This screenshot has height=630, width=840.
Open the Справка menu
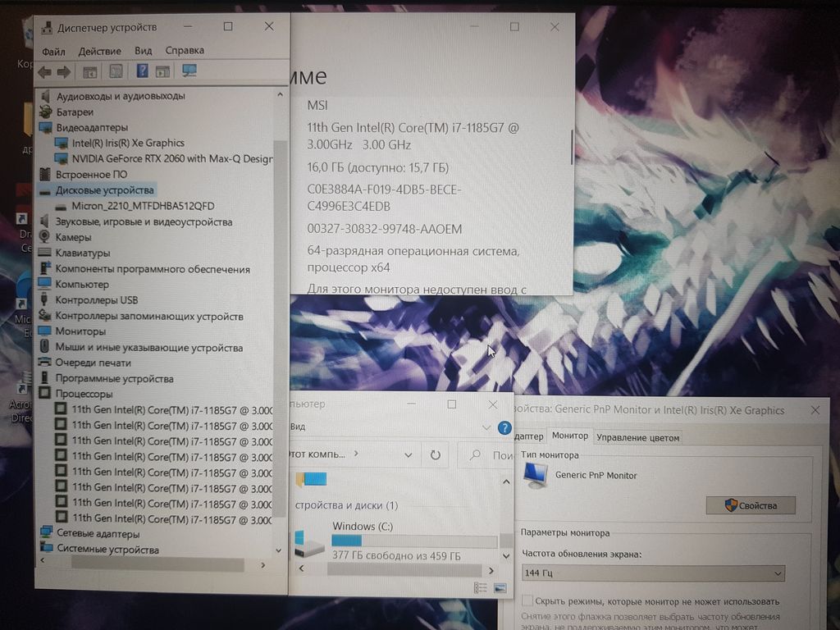185,50
